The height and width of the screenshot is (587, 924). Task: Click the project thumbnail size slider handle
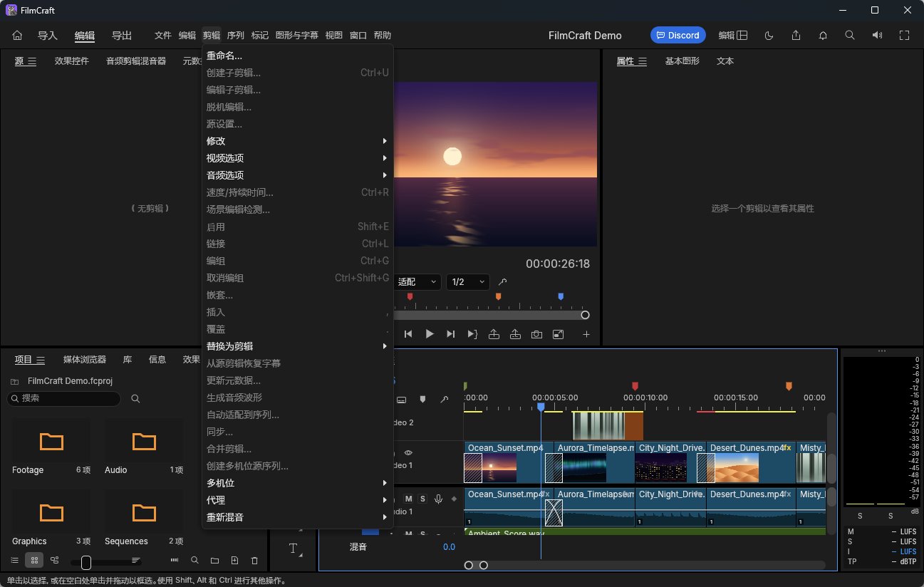(86, 563)
